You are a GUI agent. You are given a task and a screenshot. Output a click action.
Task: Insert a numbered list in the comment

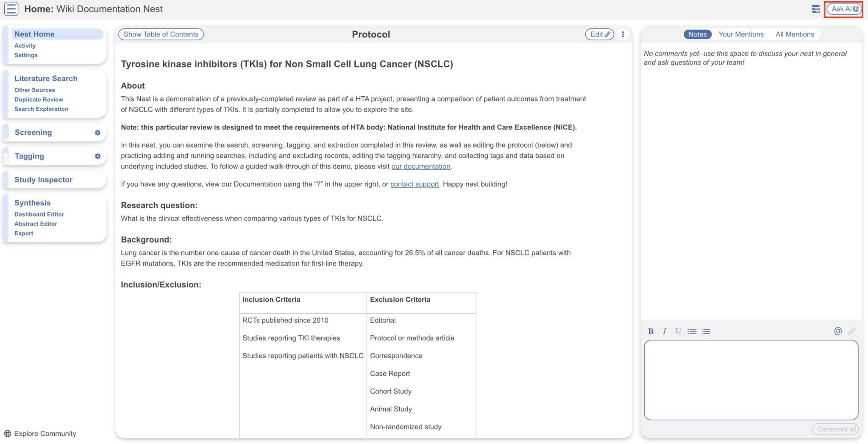click(705, 331)
